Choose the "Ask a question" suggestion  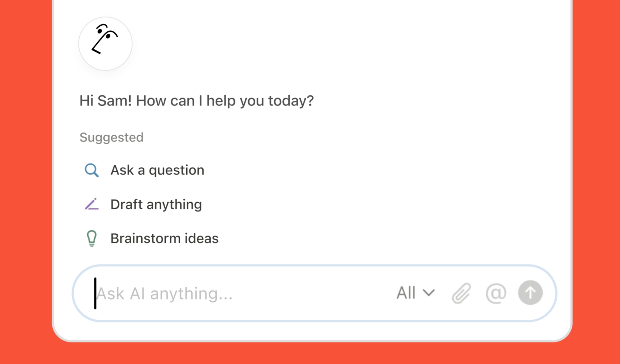click(144, 170)
